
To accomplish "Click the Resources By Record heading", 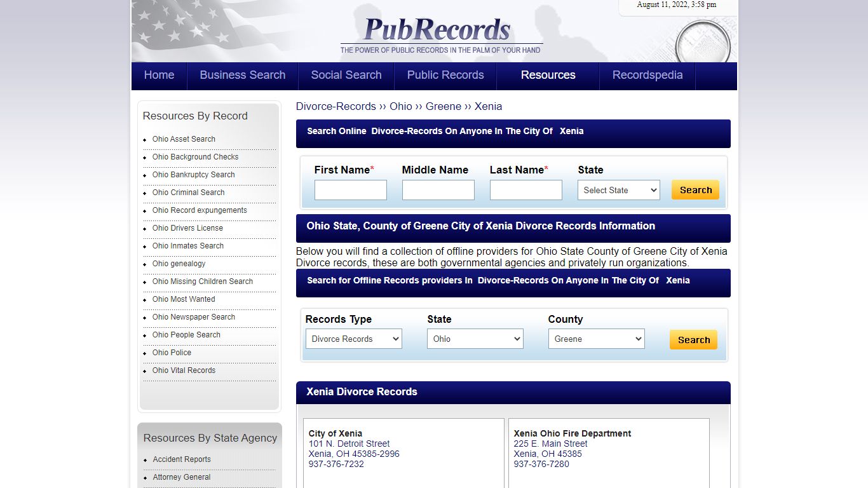I will [195, 116].
